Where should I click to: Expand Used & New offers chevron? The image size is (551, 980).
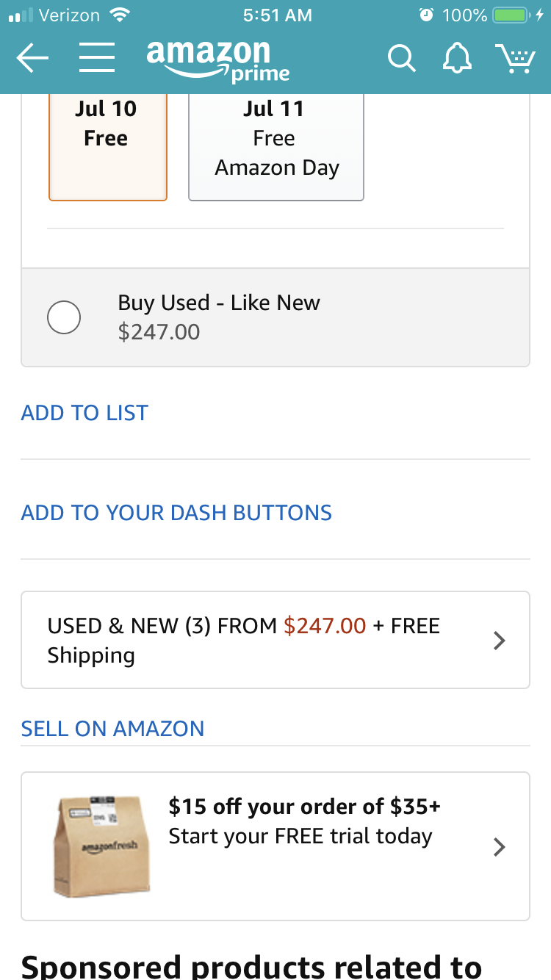(x=500, y=641)
